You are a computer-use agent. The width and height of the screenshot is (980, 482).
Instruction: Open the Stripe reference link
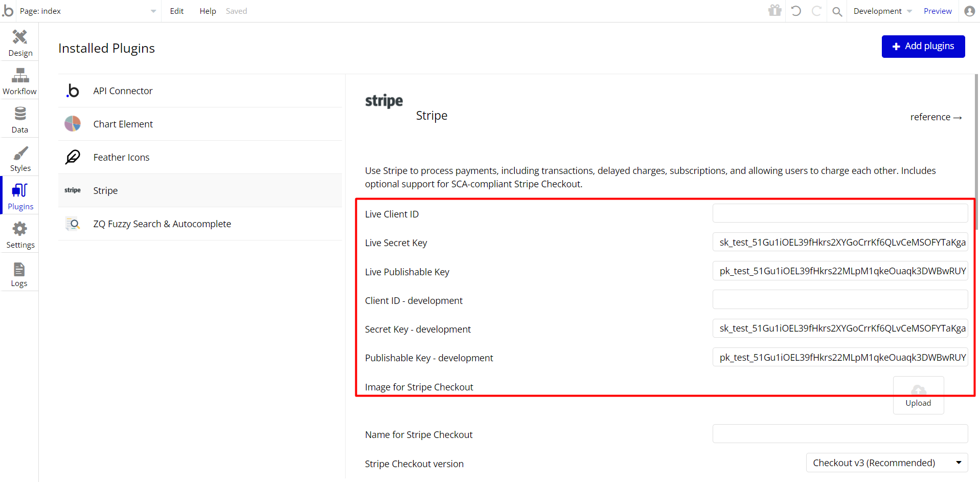pos(936,117)
